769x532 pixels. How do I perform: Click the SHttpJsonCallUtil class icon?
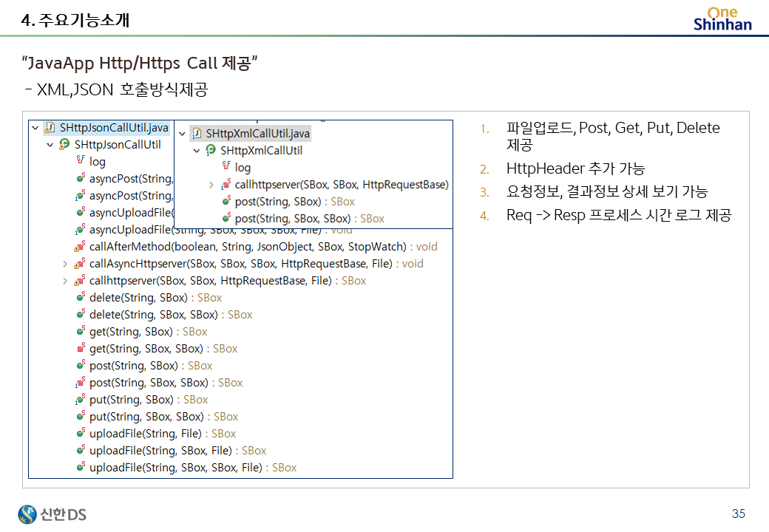(x=64, y=145)
